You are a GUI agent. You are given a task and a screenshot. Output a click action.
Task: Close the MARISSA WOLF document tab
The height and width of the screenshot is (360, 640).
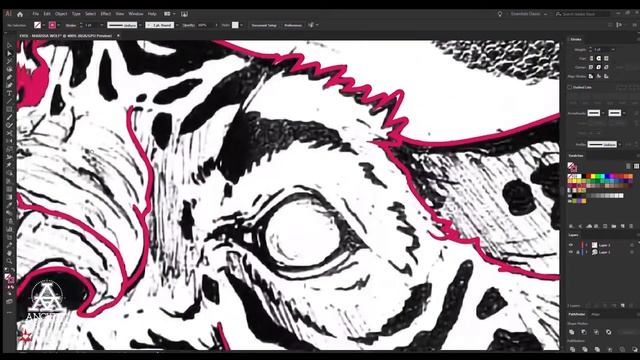tap(118, 36)
